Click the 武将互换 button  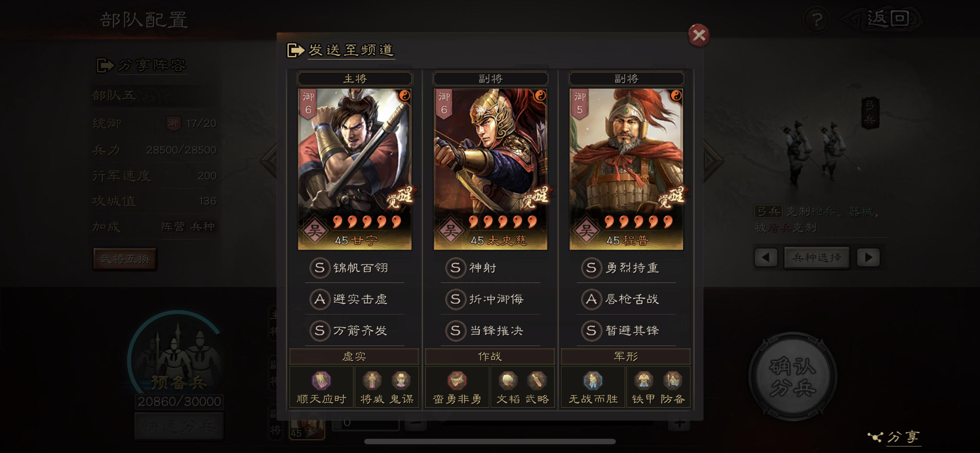click(125, 259)
